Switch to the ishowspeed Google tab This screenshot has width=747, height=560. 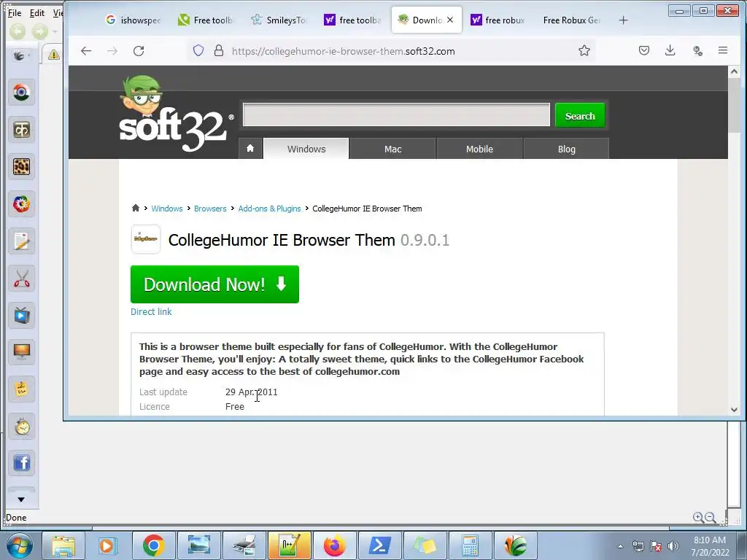(x=133, y=20)
